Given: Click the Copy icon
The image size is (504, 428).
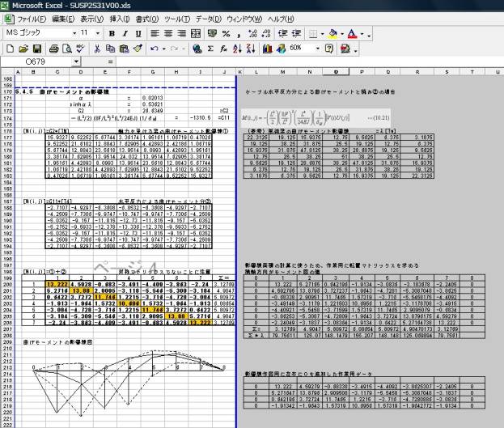Looking at the screenshot, I should pos(110,49).
